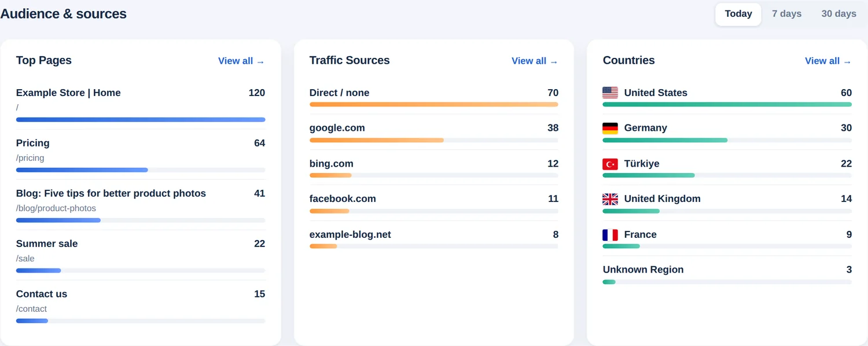The height and width of the screenshot is (346, 868).
Task: Select the google.com traffic source
Action: point(337,128)
